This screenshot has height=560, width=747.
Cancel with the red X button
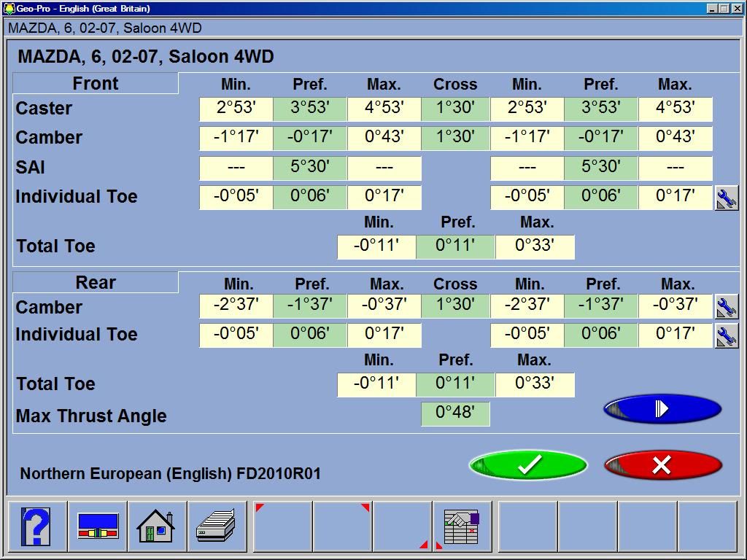click(x=662, y=464)
